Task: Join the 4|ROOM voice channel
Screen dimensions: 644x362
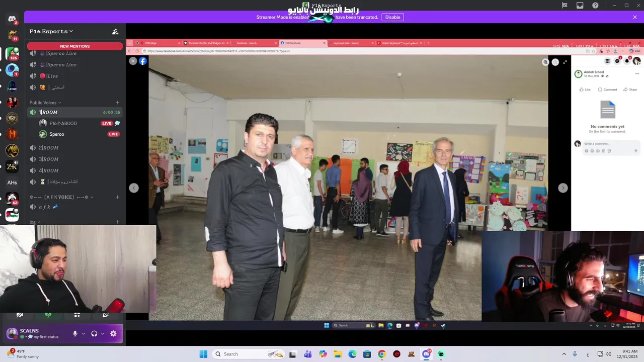Action: click(74, 170)
